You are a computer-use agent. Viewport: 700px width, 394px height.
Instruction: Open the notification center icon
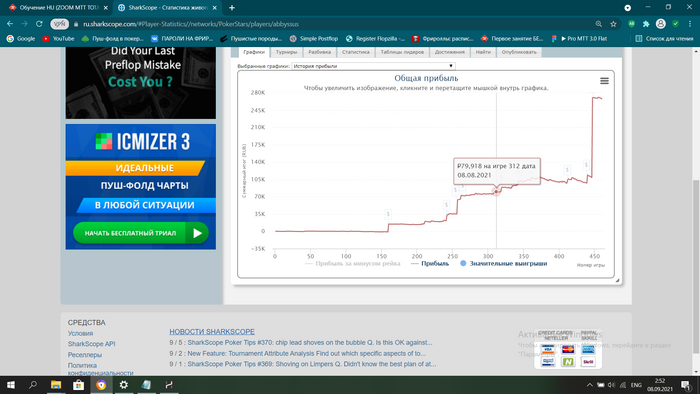pos(686,385)
